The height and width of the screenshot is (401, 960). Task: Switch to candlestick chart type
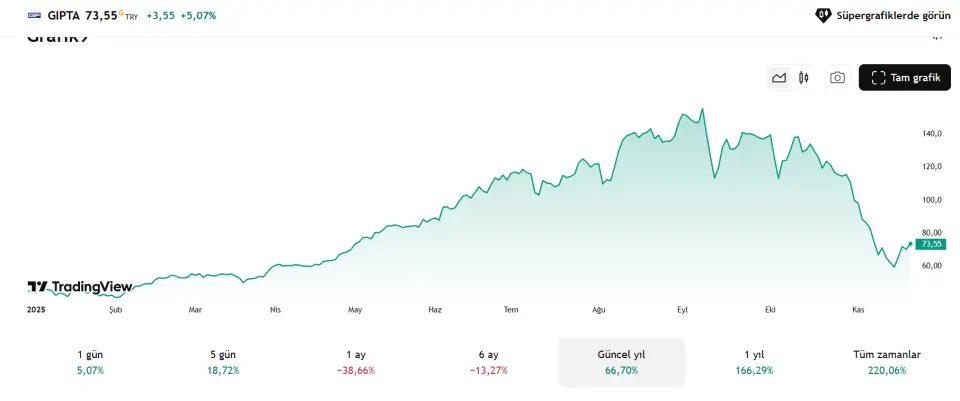pyautogui.click(x=803, y=78)
